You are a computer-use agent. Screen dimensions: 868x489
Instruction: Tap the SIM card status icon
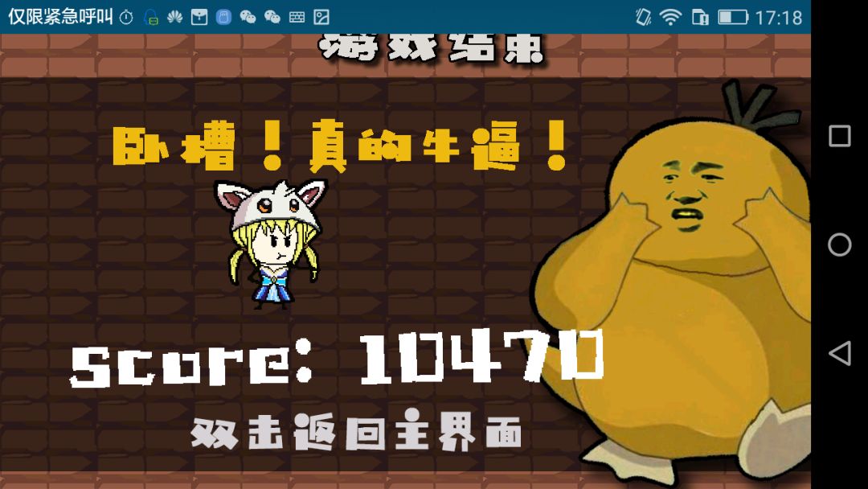[700, 17]
